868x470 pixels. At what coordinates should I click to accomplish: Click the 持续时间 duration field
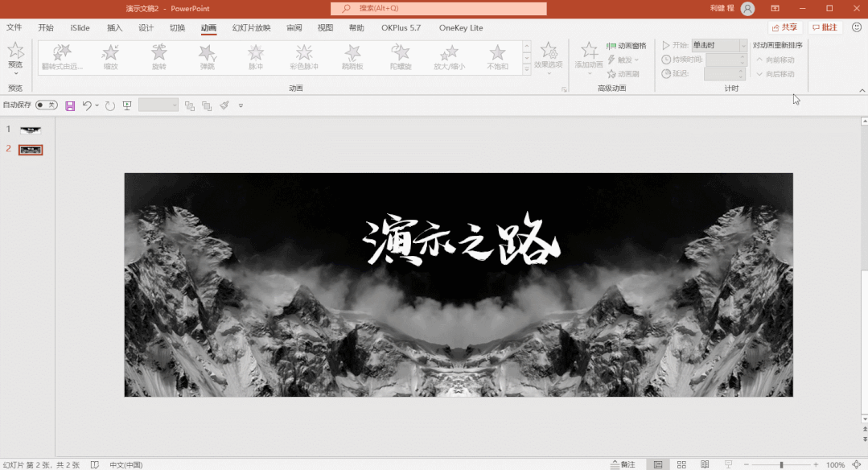pos(726,60)
